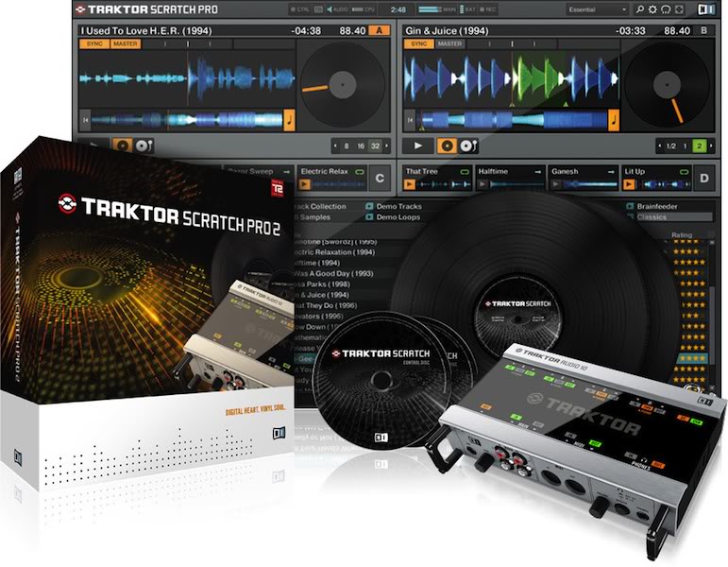The width and height of the screenshot is (728, 567).
Task: Sort by the Rating column header
Action: [x=682, y=234]
